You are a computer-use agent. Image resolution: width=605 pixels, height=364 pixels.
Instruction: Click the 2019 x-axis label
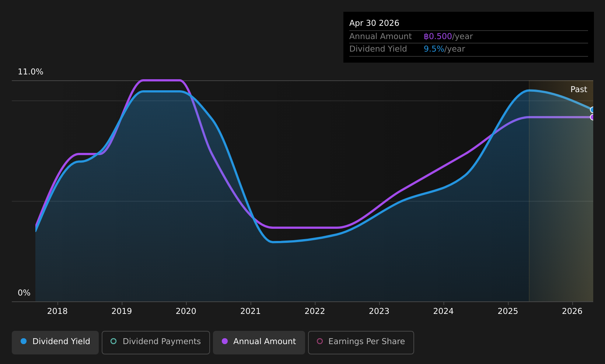point(122,311)
